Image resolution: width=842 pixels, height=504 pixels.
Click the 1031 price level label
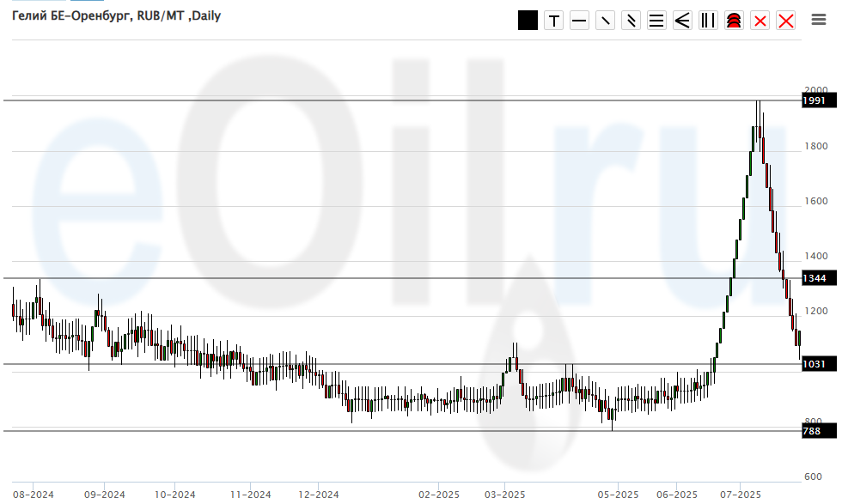pos(815,365)
